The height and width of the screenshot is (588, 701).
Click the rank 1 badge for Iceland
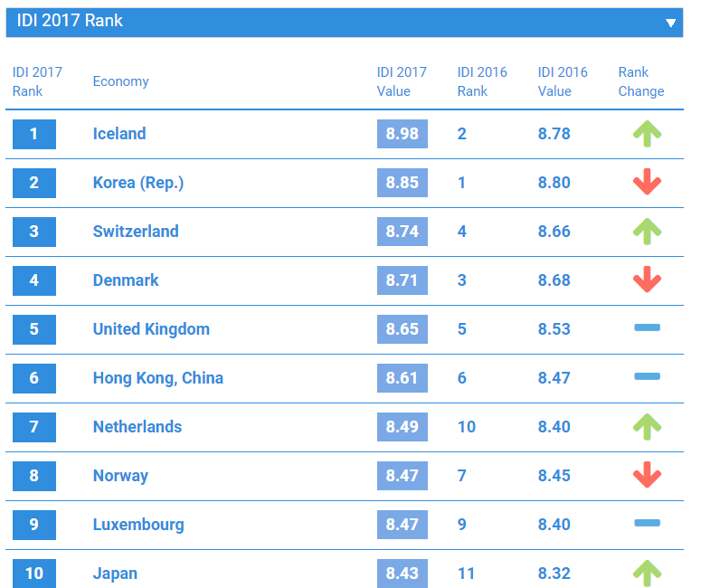coord(34,134)
